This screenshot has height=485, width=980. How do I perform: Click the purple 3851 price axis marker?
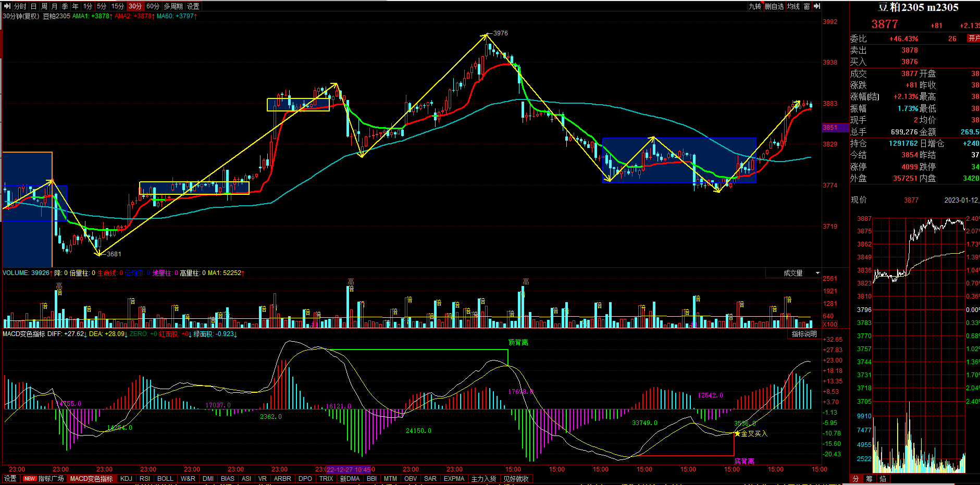pyautogui.click(x=831, y=128)
